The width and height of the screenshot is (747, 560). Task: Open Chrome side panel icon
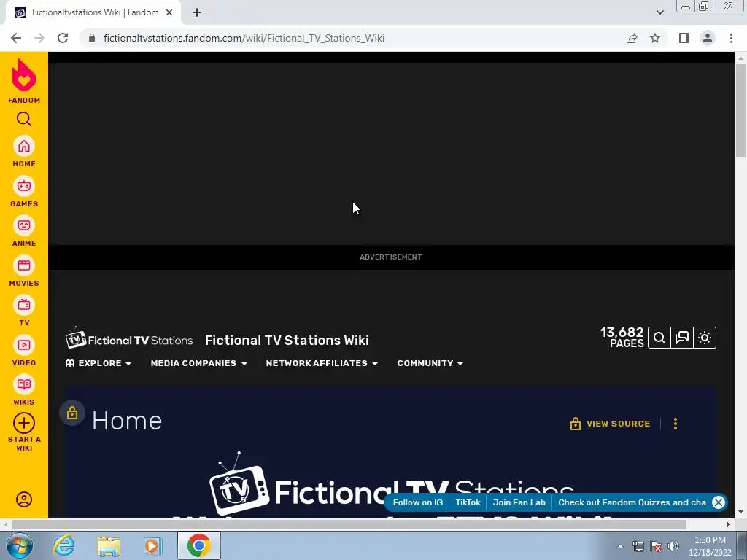[684, 38]
